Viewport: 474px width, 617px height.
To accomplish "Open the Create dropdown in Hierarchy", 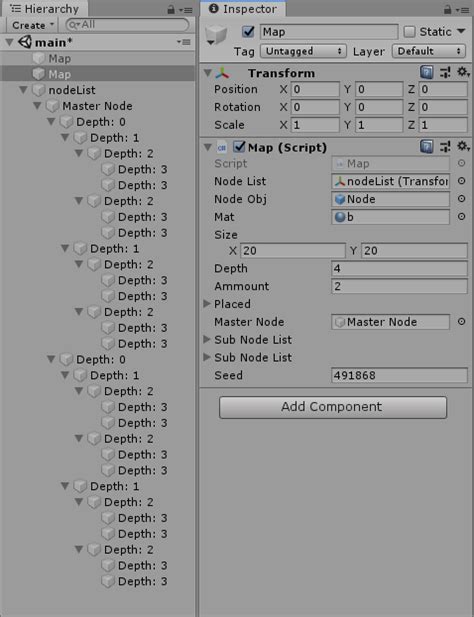I will [33, 25].
